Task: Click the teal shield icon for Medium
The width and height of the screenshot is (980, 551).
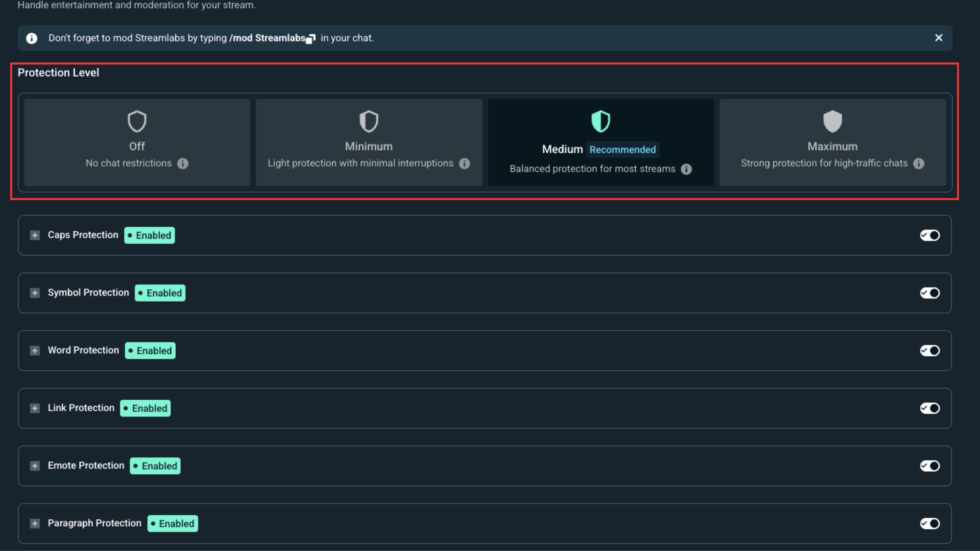Action: click(x=601, y=121)
